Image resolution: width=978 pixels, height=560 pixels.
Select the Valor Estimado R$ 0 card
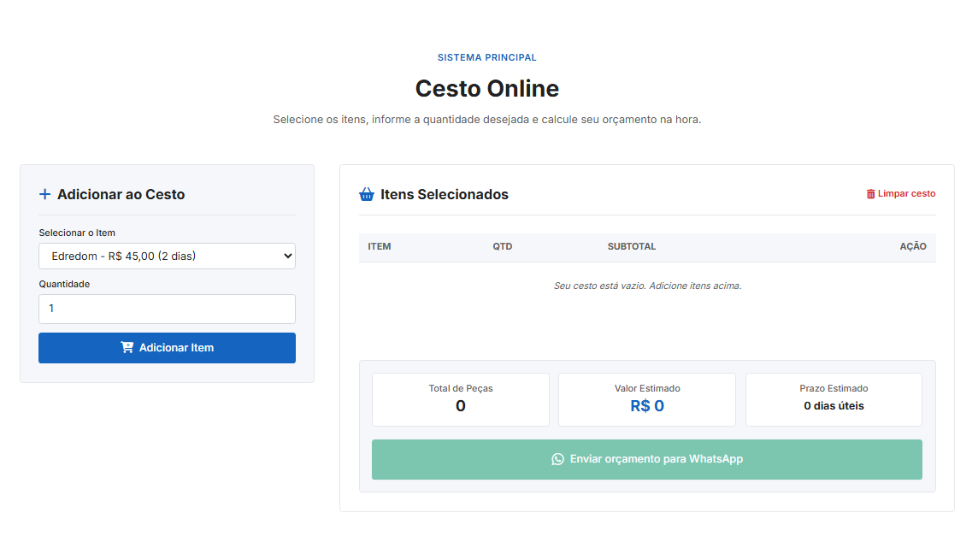647,400
